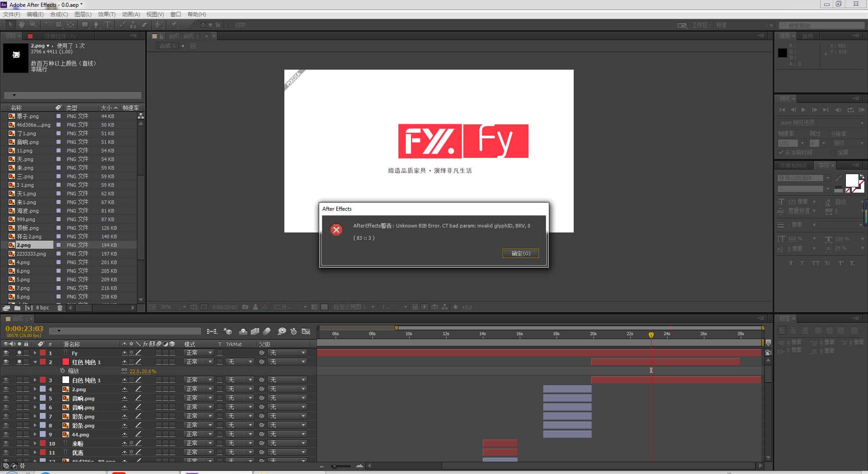The width and height of the screenshot is (868, 474).
Task: Toggle Frame Blending switch in timeline header
Action: 255,332
